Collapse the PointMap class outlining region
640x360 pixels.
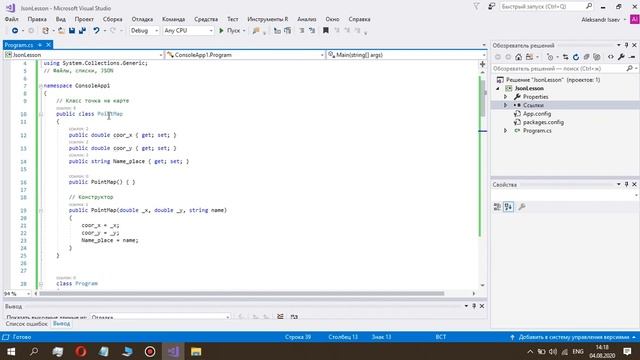click(x=41, y=114)
